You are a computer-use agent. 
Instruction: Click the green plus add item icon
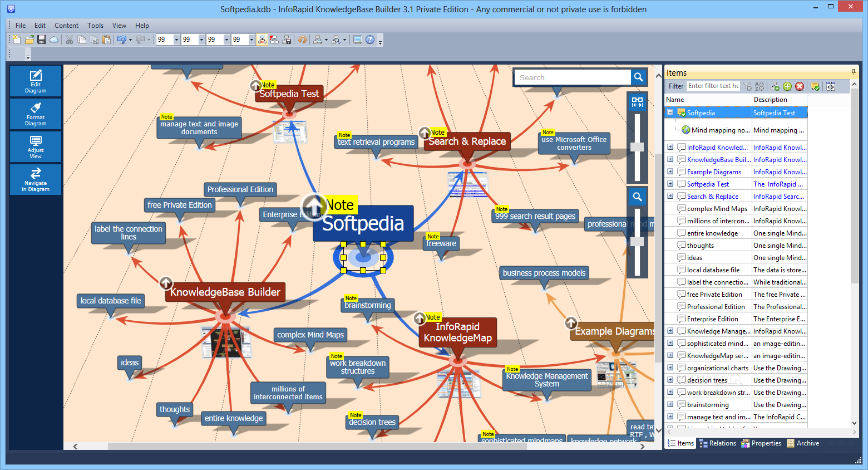tap(787, 86)
